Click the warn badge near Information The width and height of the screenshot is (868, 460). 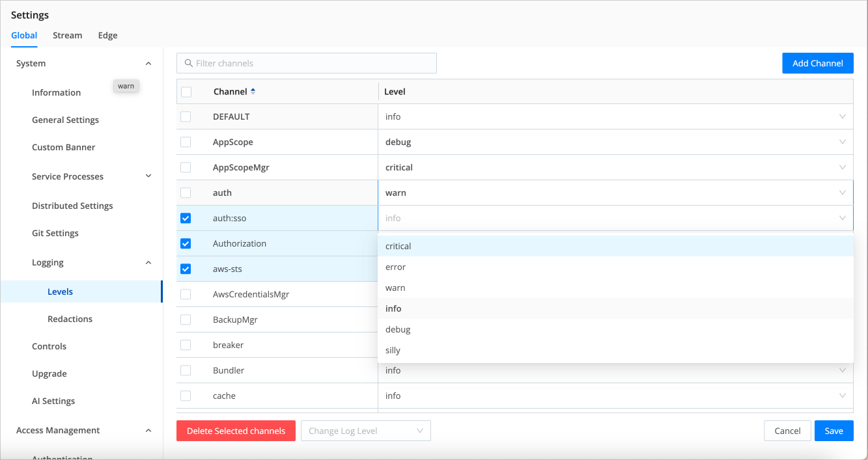(x=125, y=85)
